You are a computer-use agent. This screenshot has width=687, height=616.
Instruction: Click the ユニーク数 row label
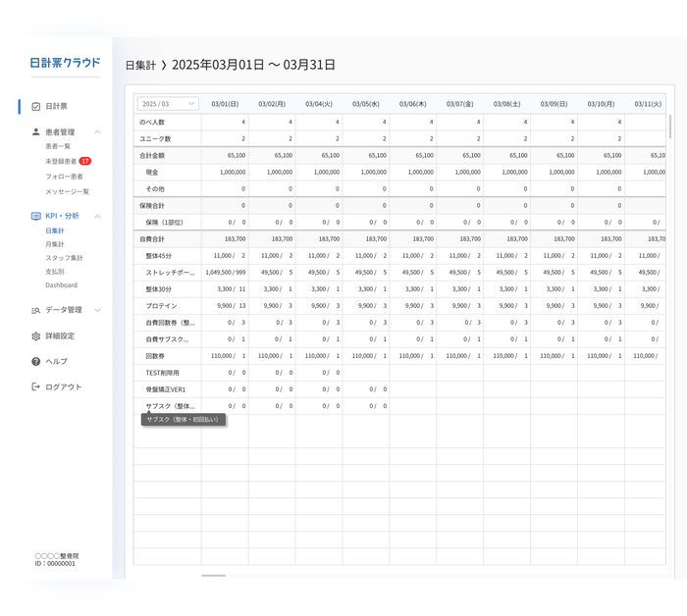[x=155, y=138]
